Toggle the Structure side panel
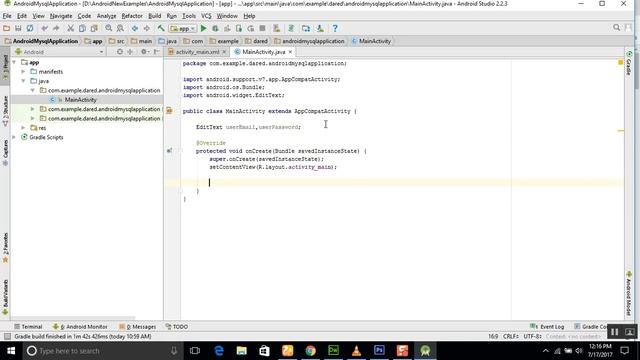 (x=5, y=111)
